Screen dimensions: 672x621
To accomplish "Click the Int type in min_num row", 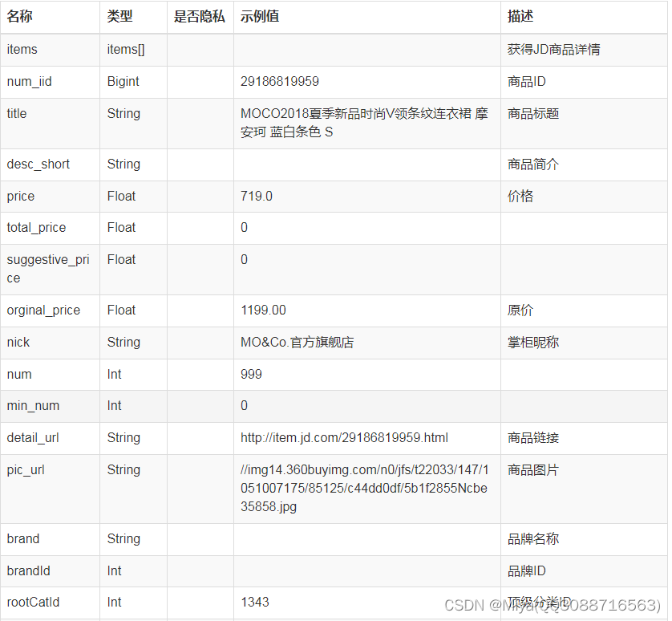I will pos(115,406).
